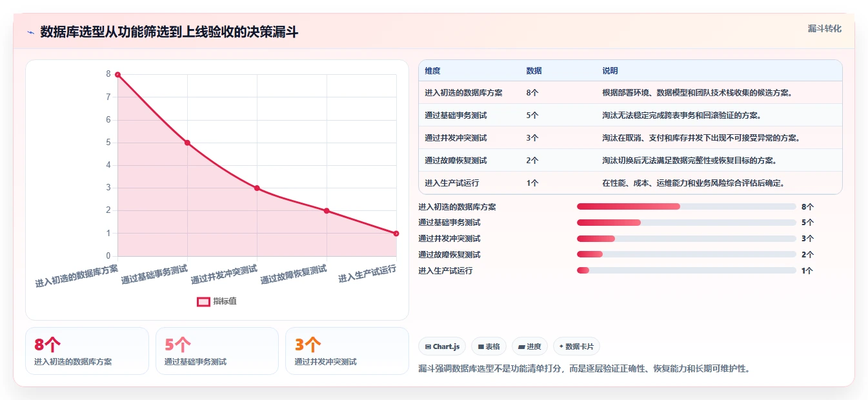Click the Chart.js tag pill
Image resolution: width=868 pixels, height=400 pixels.
click(x=442, y=346)
